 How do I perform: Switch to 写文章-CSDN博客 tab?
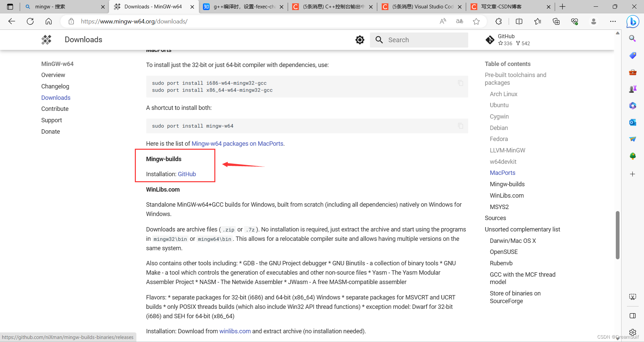[511, 7]
